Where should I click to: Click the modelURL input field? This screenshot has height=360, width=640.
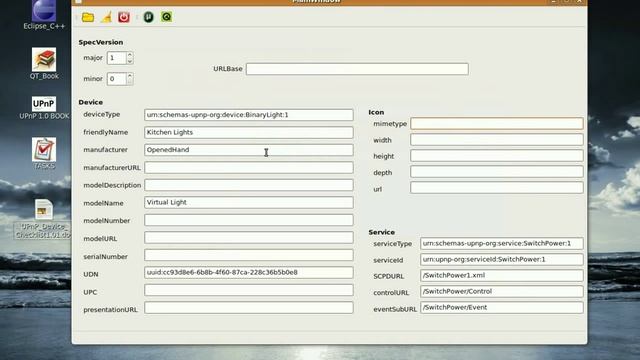click(x=249, y=238)
